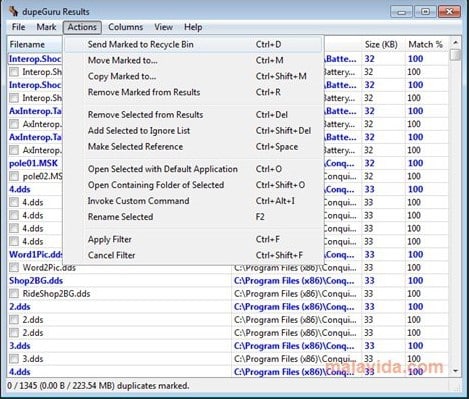Open the Mark menu
Viewport: 469px width, 399px height.
pos(46,27)
